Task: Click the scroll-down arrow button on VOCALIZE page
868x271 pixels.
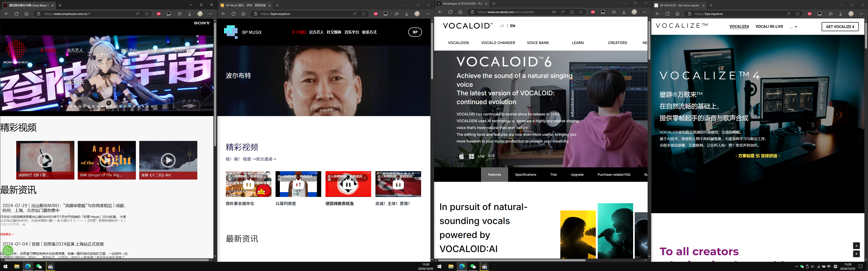Action: coord(856,254)
